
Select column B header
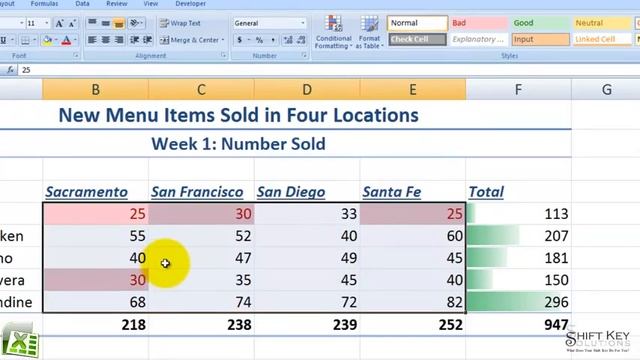[96, 89]
